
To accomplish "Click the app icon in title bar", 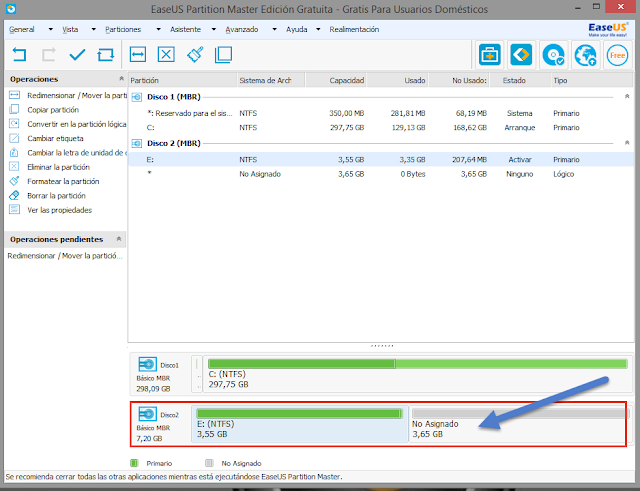I will coord(11,9).
